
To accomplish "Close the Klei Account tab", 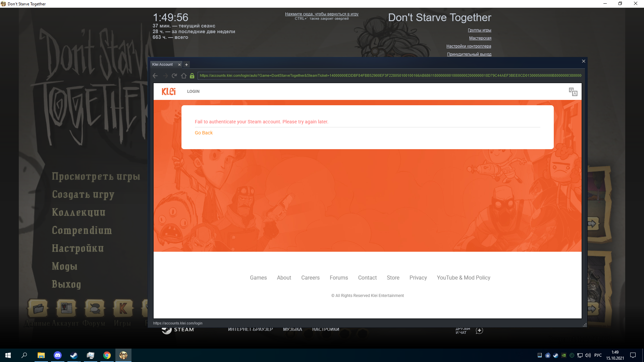I will click(179, 65).
